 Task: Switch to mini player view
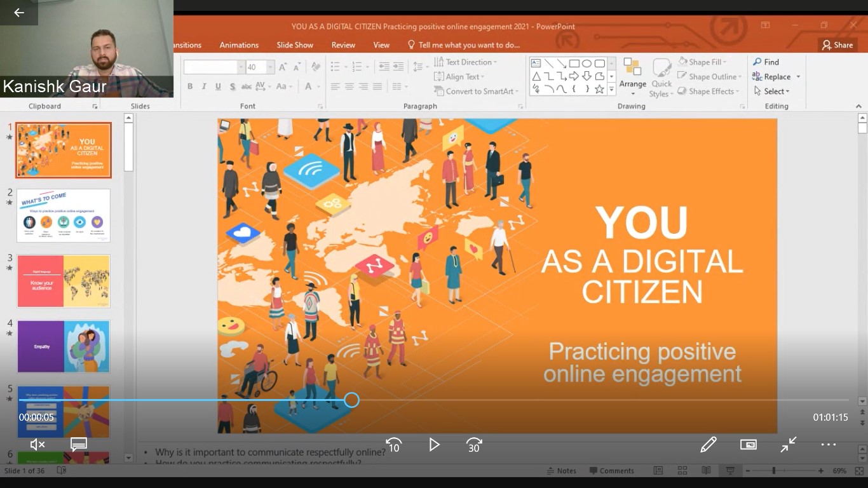pos(749,445)
